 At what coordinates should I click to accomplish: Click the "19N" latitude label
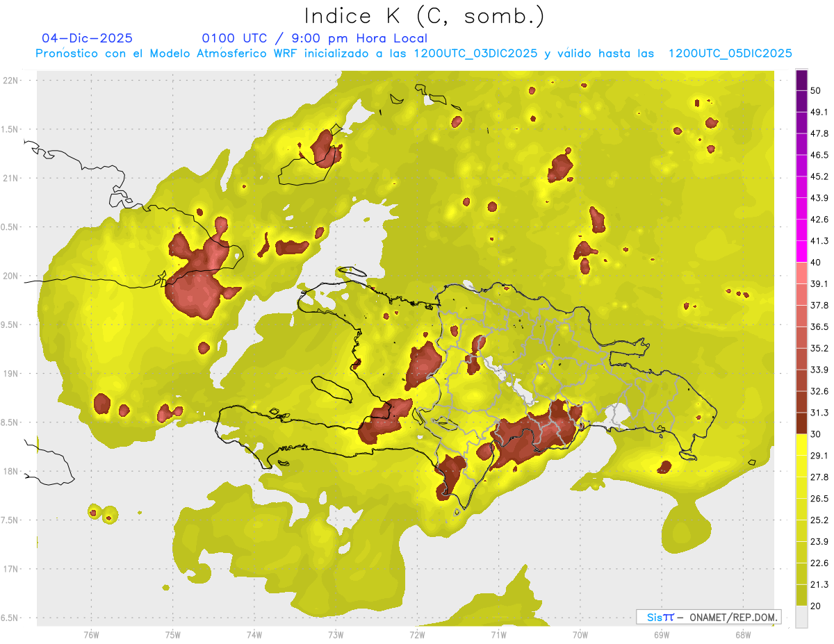point(10,373)
